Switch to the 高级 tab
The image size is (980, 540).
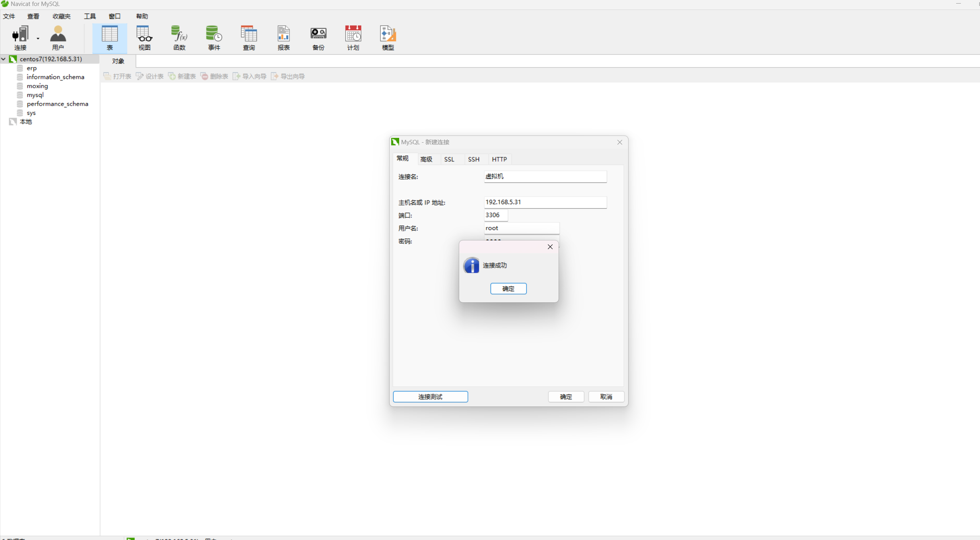click(426, 159)
